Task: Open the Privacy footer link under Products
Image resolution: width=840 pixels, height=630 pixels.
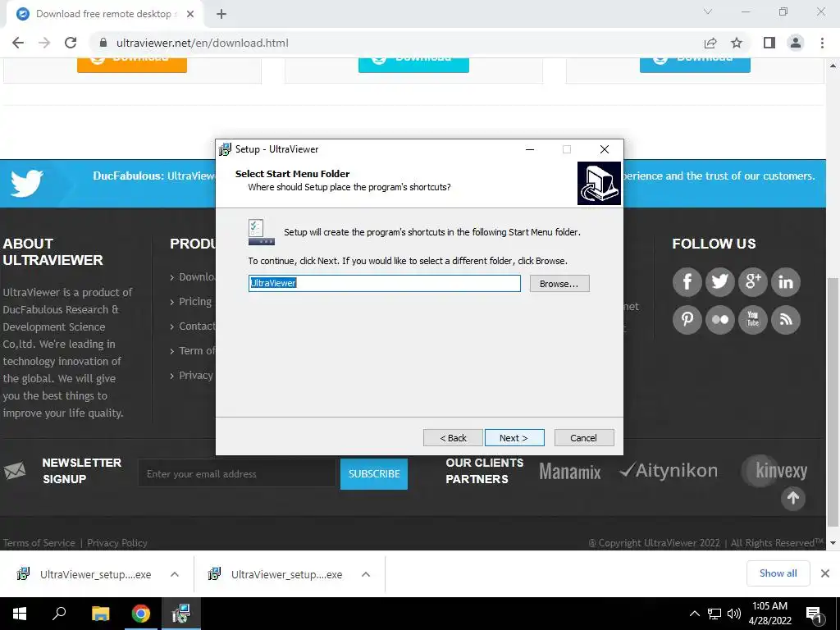Action: (x=195, y=375)
